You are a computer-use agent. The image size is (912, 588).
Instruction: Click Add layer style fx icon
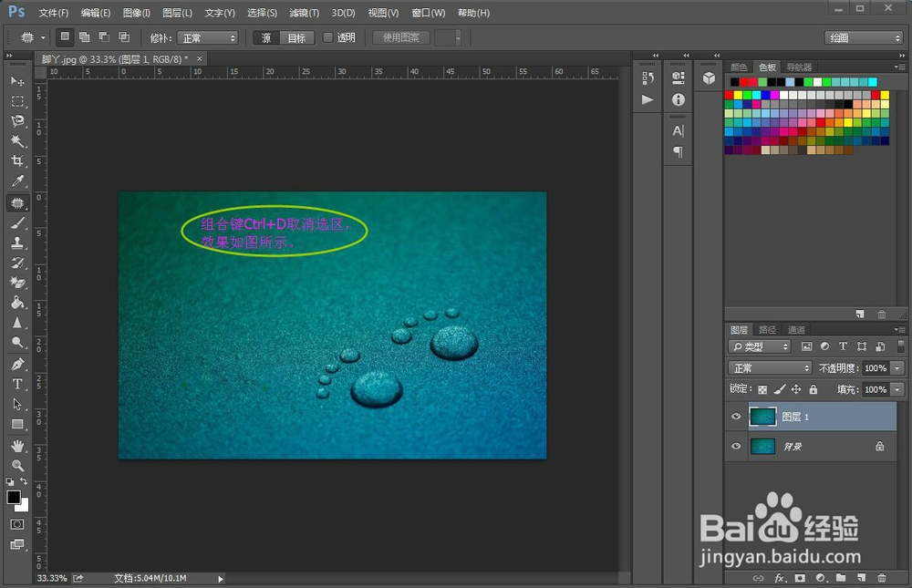781,578
